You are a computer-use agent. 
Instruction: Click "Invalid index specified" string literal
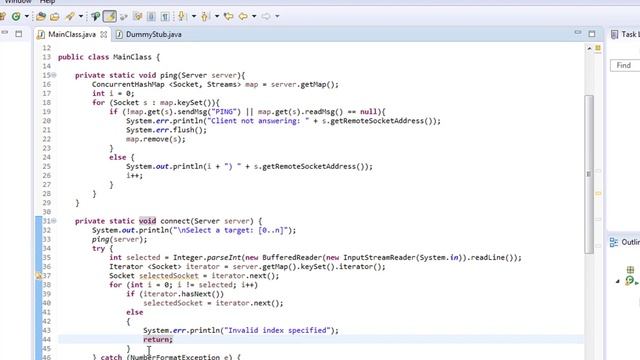277,330
